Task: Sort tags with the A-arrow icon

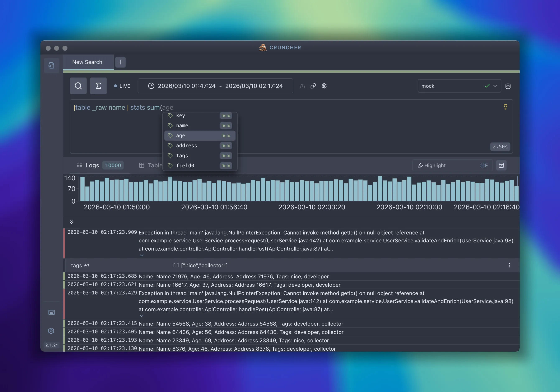Action: pos(87,265)
